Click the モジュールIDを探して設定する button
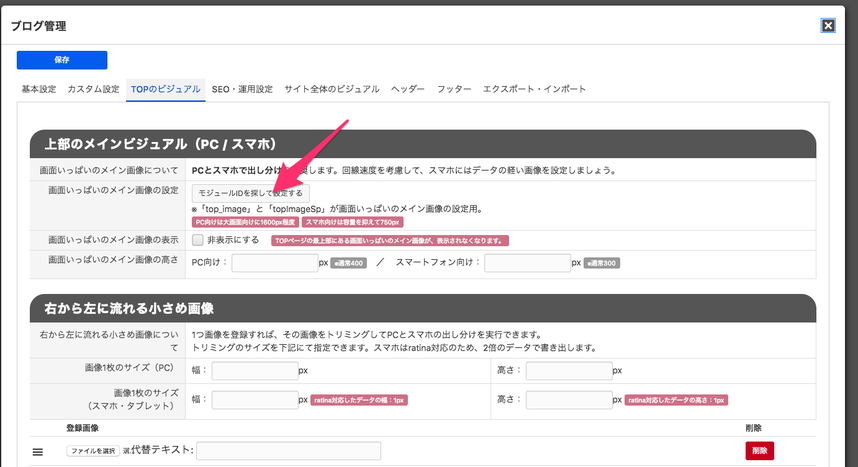The width and height of the screenshot is (858, 467). click(x=250, y=192)
